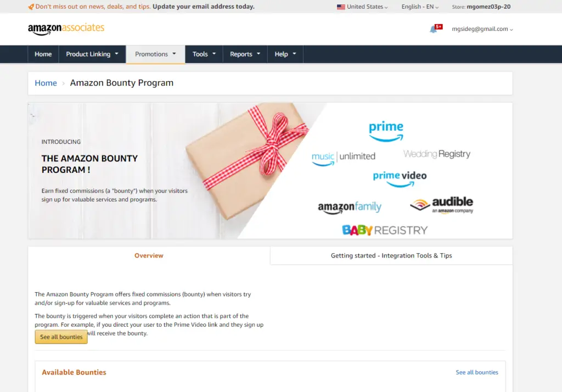Click the yellow See all bounties button

[x=61, y=337]
